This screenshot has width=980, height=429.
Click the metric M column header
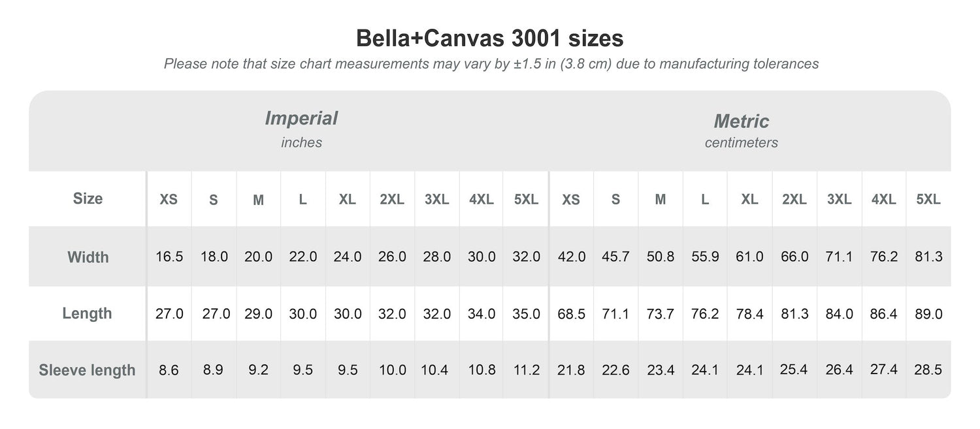[x=661, y=200]
